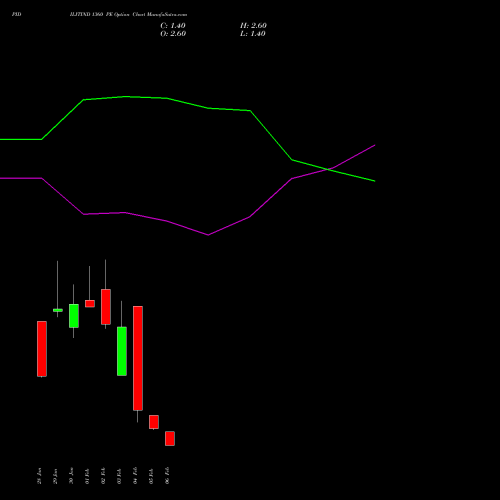
Task: Click the 30 Jan date label
Action: tap(71, 476)
